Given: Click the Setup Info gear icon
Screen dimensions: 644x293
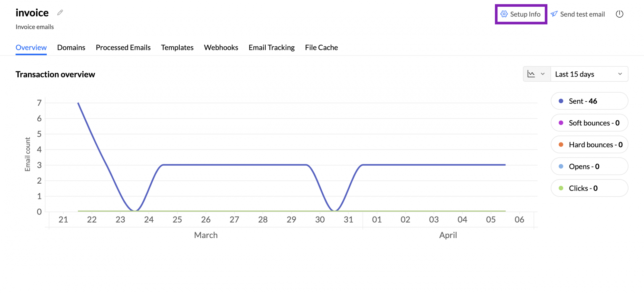Looking at the screenshot, I should (x=504, y=14).
